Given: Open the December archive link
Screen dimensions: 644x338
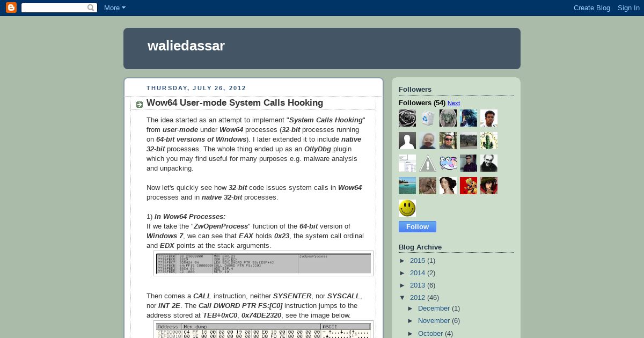Looking at the screenshot, I should (x=434, y=308).
